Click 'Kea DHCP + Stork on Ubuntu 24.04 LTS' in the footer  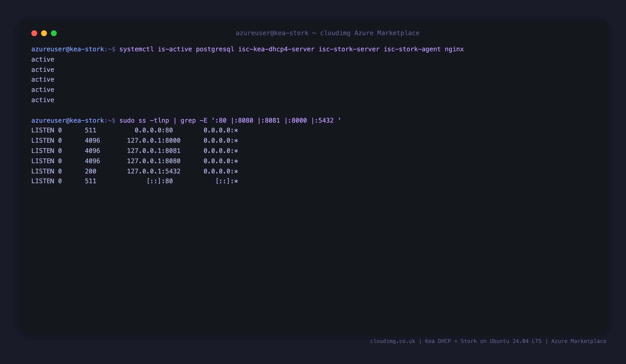[483, 341]
